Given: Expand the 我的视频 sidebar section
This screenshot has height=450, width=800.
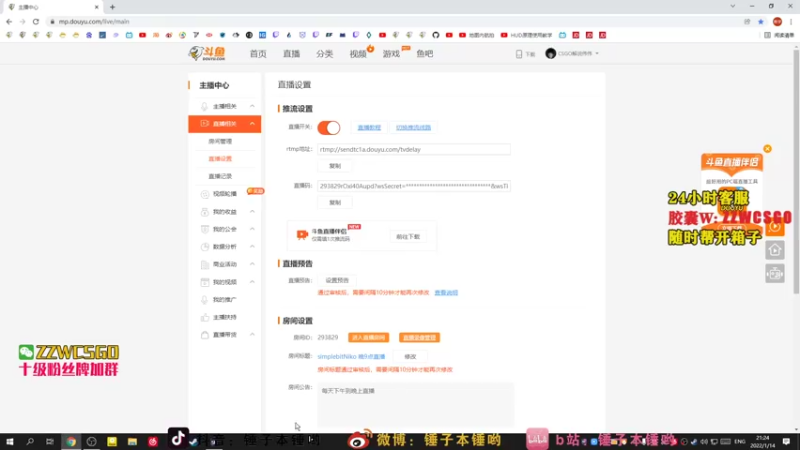Looking at the screenshot, I should point(252,282).
